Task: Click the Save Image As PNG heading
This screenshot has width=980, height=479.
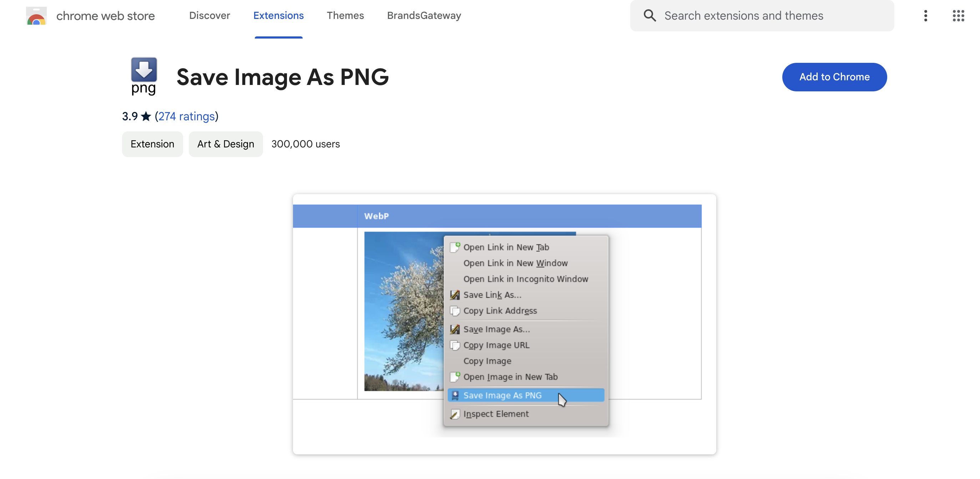Action: (x=282, y=77)
